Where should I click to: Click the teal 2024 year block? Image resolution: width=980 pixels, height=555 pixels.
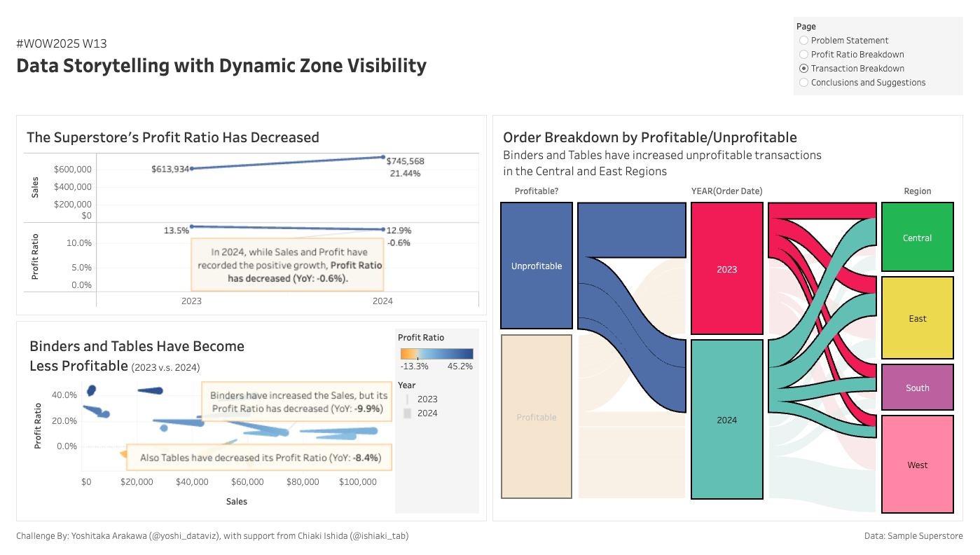[726, 420]
